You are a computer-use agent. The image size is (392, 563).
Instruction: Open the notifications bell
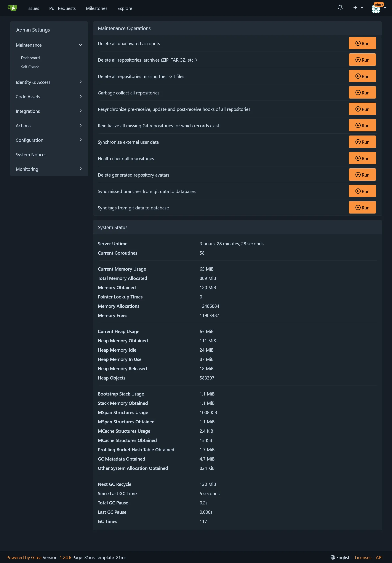pyautogui.click(x=340, y=8)
